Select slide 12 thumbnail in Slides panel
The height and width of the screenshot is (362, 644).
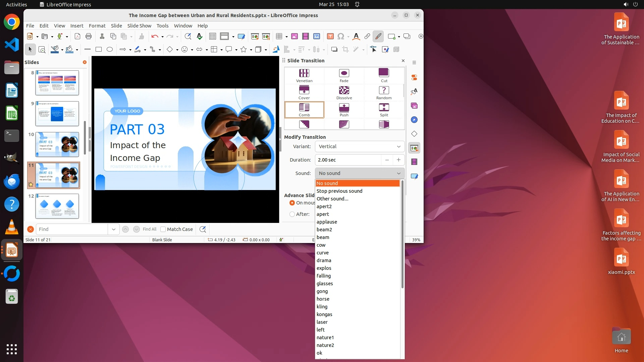tap(57, 206)
